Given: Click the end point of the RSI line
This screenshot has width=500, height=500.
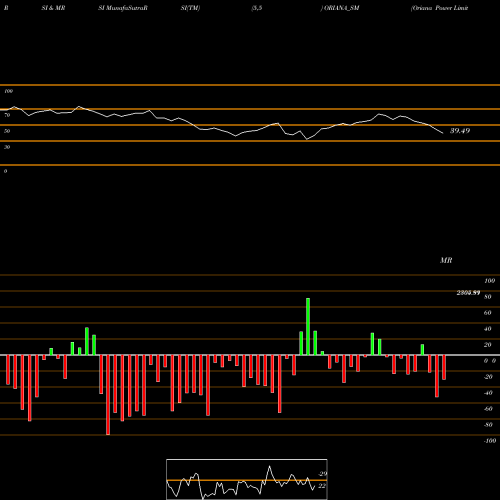Looking at the screenshot, I should tap(443, 133).
